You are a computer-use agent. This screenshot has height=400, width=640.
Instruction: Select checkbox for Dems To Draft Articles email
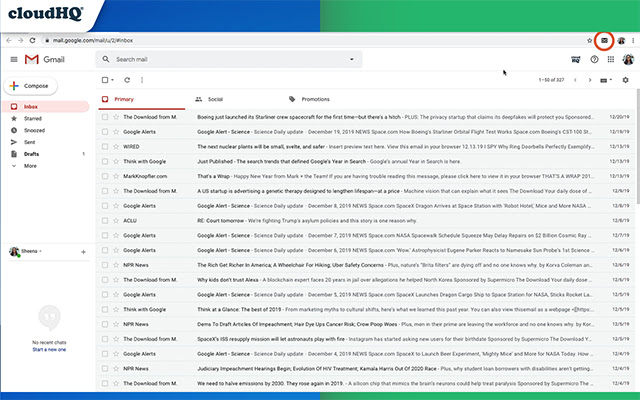(x=105, y=324)
